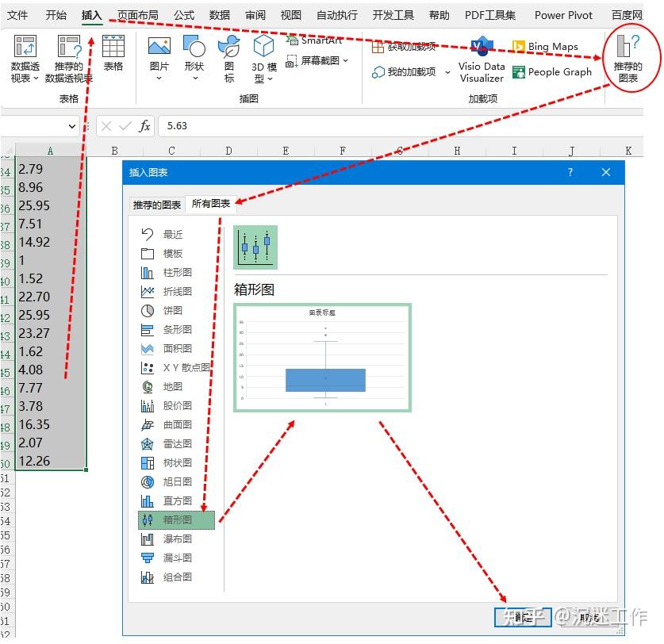This screenshot has height=644, width=664.
Task: Click cell containing 12.26
Action: [x=51, y=461]
